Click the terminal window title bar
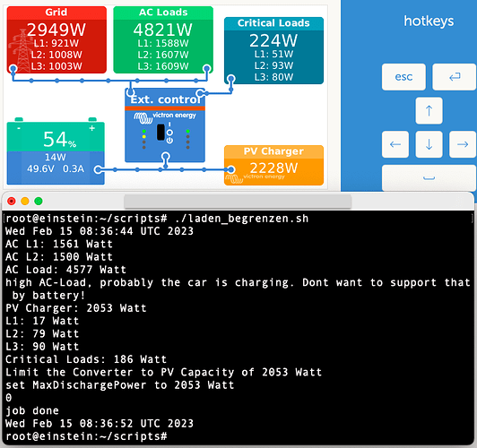The image size is (477, 448). pos(238,201)
